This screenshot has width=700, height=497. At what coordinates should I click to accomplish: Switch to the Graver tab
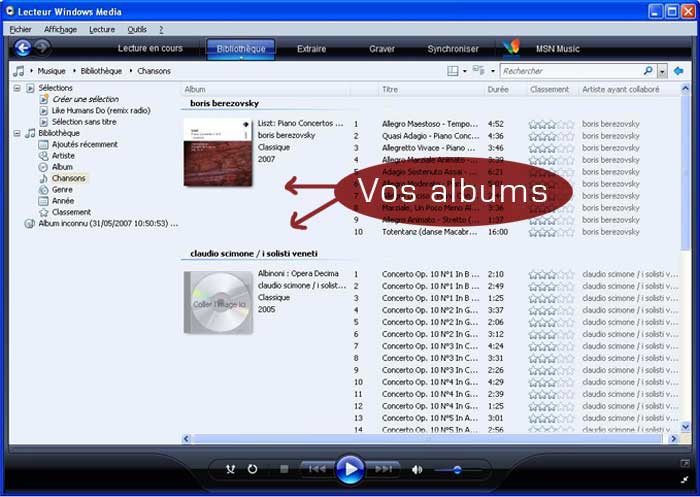coord(381,48)
